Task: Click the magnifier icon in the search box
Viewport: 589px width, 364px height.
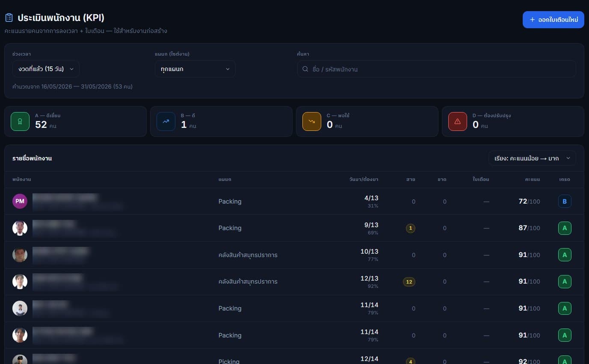Action: (305, 69)
